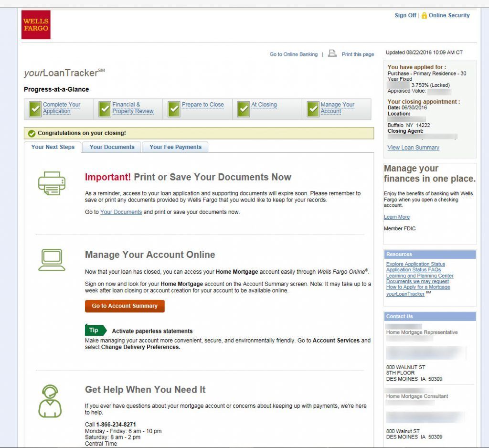The image size is (489, 448).
Task: Click the Sign Off link
Action: [x=405, y=15]
